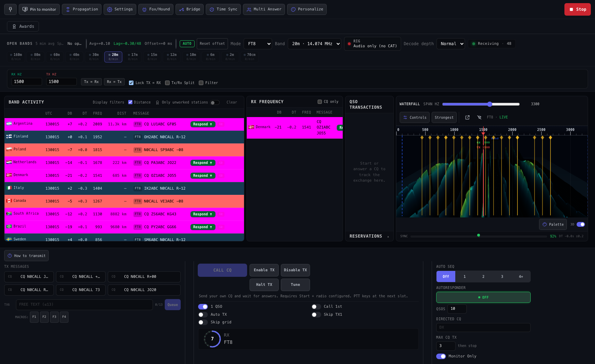Image resolution: width=595 pixels, height=364 pixels.
Task: Open the Band dropdown 20m 14.074 MHz
Action: (315, 44)
